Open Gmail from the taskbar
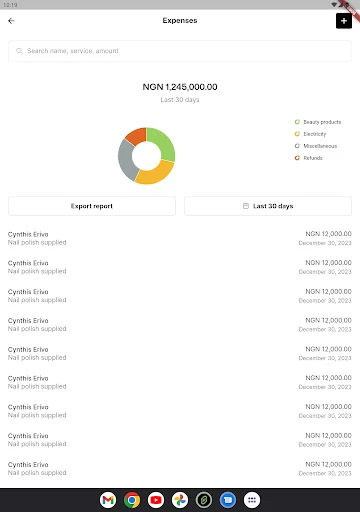 (x=108, y=500)
